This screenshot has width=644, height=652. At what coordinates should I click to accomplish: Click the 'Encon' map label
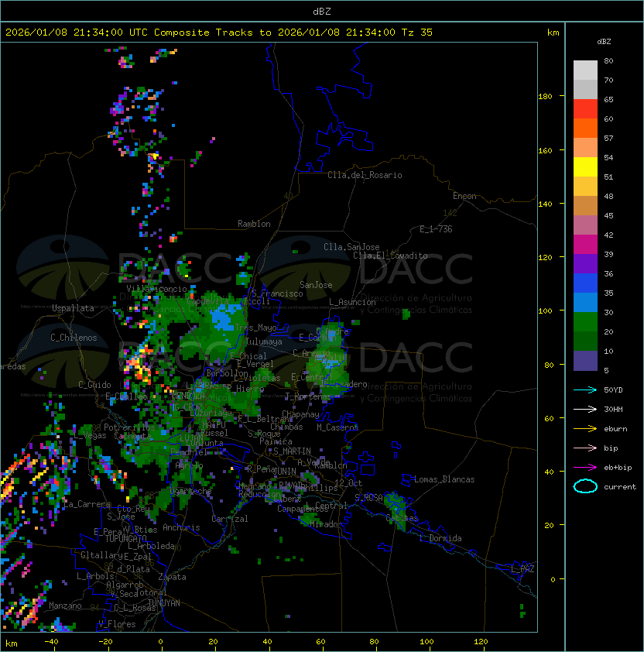(464, 196)
